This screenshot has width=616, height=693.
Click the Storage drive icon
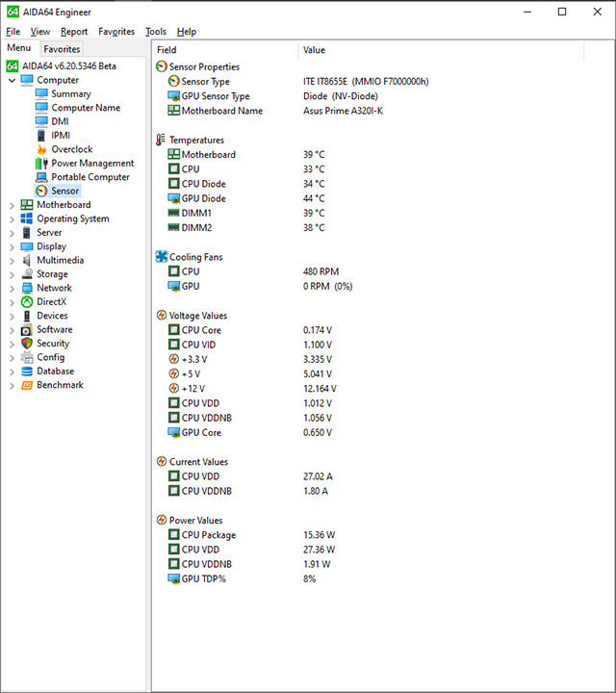[27, 274]
